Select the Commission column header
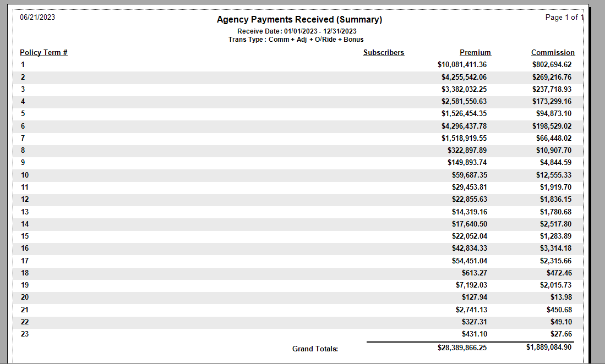Image resolution: width=605 pixels, height=364 pixels. pyautogui.click(x=553, y=53)
